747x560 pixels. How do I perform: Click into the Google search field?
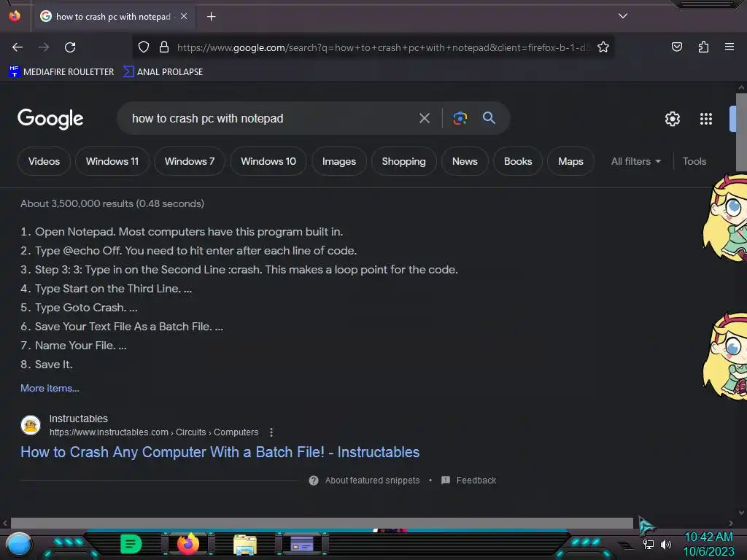pos(267,118)
